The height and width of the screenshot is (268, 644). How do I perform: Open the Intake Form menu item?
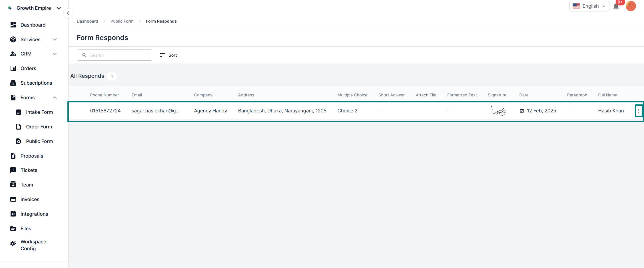(x=39, y=112)
